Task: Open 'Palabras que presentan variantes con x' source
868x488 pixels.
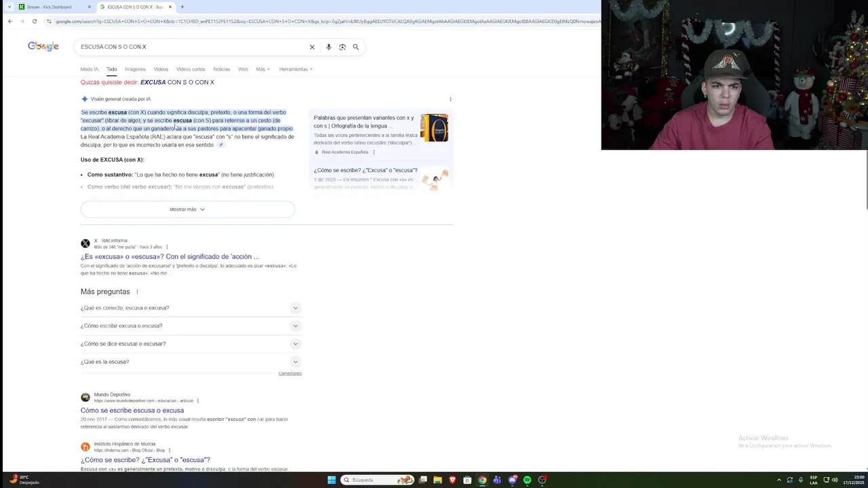Action: (364, 121)
